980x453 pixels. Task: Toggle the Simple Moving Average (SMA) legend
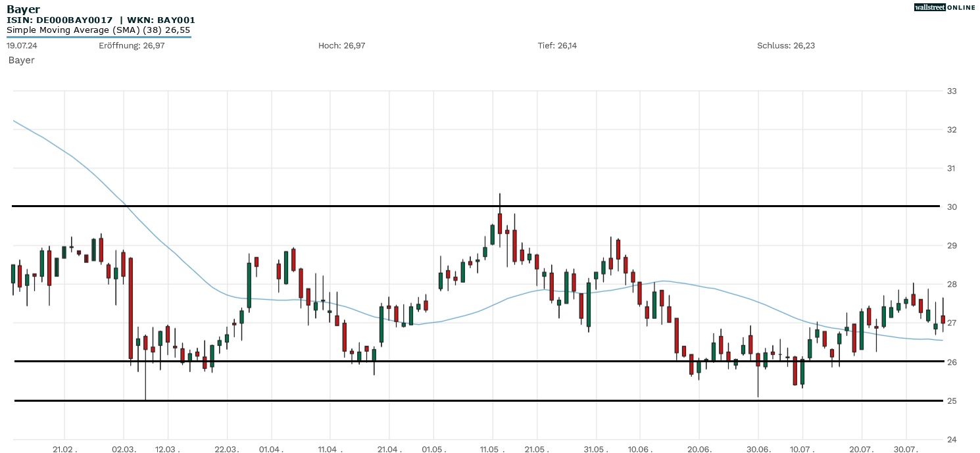point(99,30)
